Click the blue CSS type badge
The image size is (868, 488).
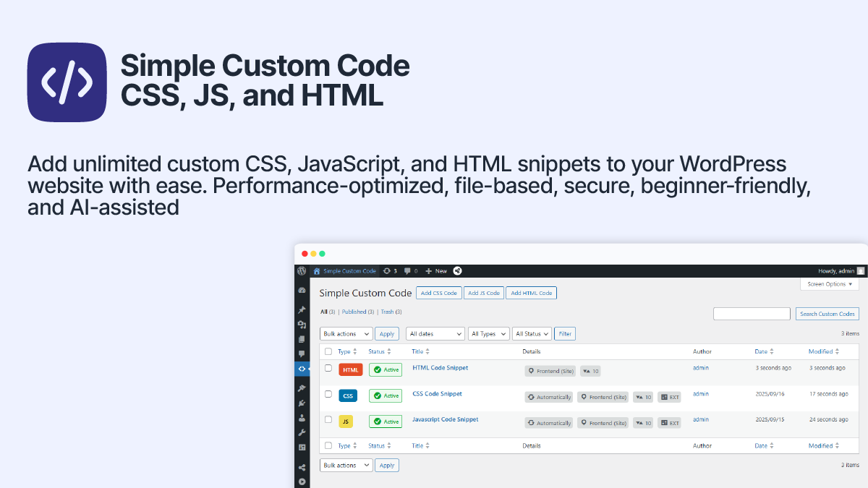[x=348, y=396]
